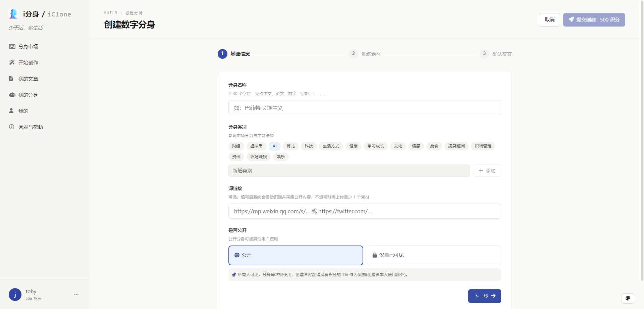Screen dimensions: 644x309
Task: Select the 学习成长 category tag
Action: click(x=376, y=146)
